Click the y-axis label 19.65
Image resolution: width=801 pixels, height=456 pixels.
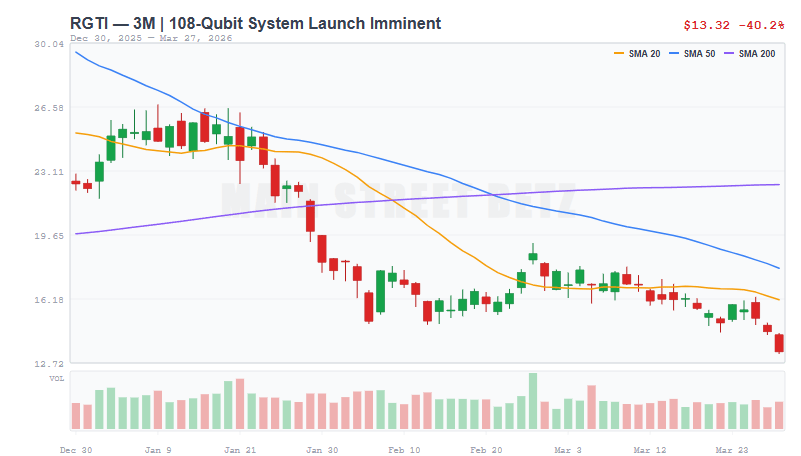49,235
